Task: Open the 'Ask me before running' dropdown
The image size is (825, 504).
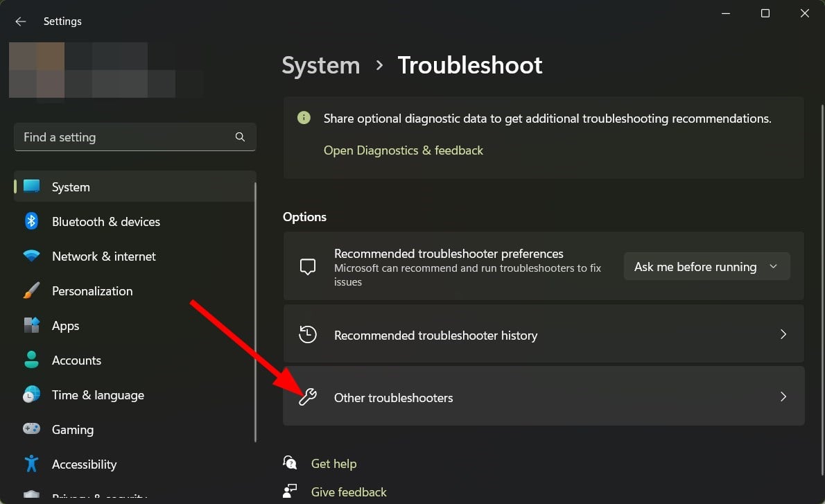Action: point(706,267)
